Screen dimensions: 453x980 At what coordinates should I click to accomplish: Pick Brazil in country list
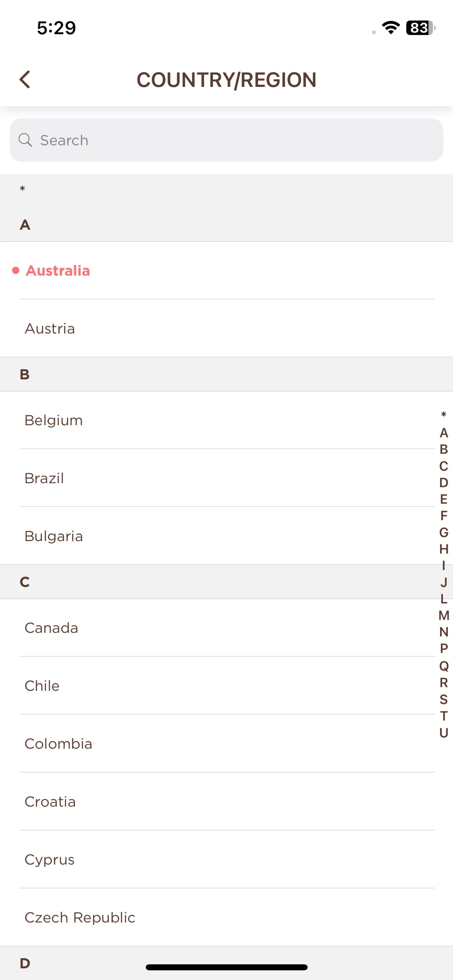point(226,478)
